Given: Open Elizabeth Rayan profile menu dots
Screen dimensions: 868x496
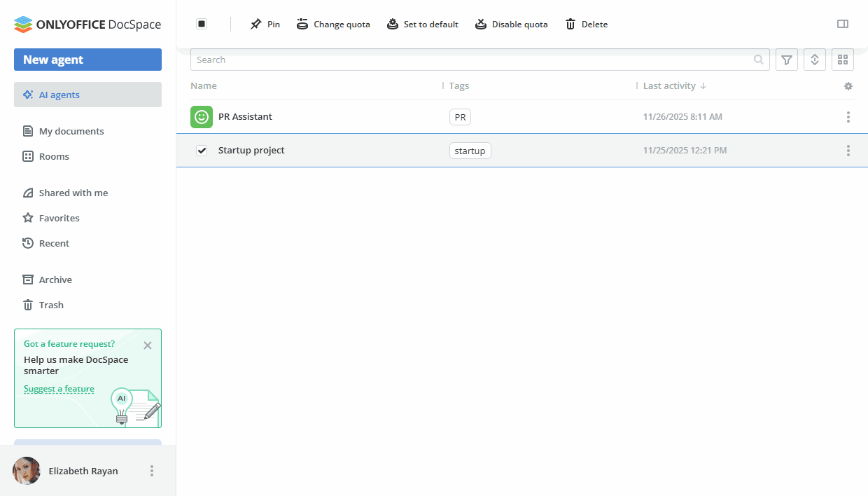Looking at the screenshot, I should pyautogui.click(x=152, y=471).
